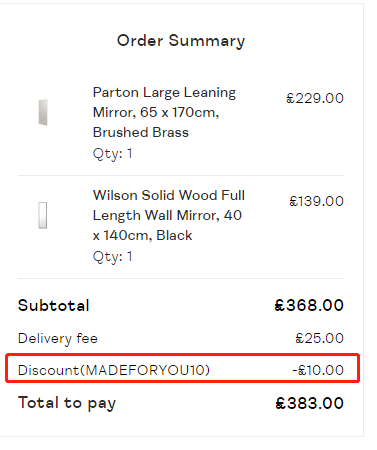Click the Order Summary heading
Viewport: 377px width, 450px height.
181,41
